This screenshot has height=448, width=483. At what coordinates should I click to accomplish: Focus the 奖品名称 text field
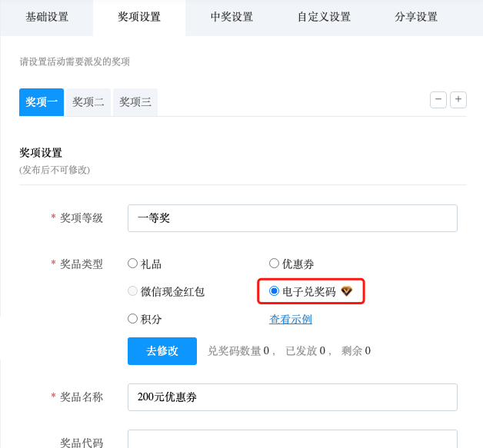[x=292, y=397]
